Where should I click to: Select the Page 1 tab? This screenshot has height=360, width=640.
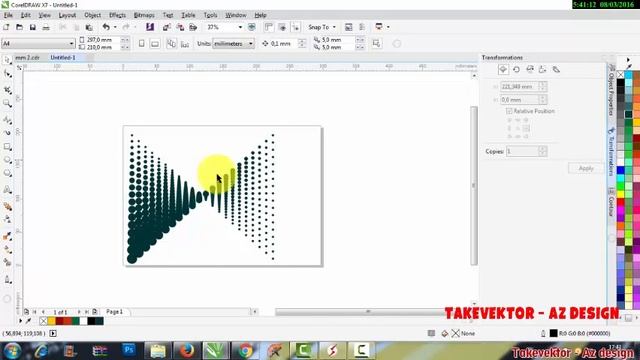pyautogui.click(x=114, y=311)
